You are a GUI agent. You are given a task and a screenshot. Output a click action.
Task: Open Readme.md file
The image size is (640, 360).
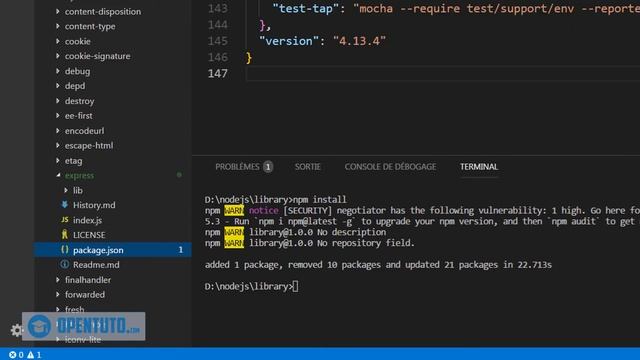click(96, 264)
